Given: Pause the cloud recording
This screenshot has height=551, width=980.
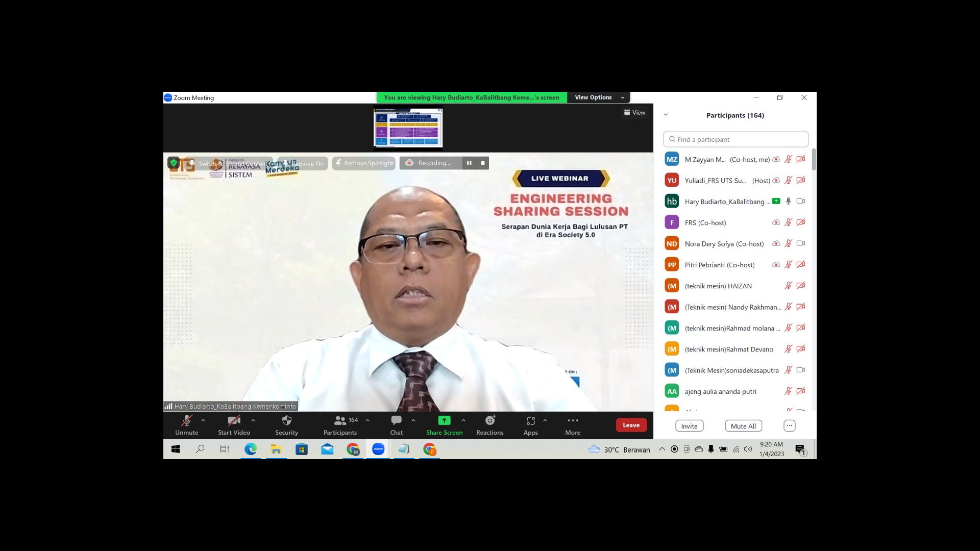Looking at the screenshot, I should (x=469, y=163).
